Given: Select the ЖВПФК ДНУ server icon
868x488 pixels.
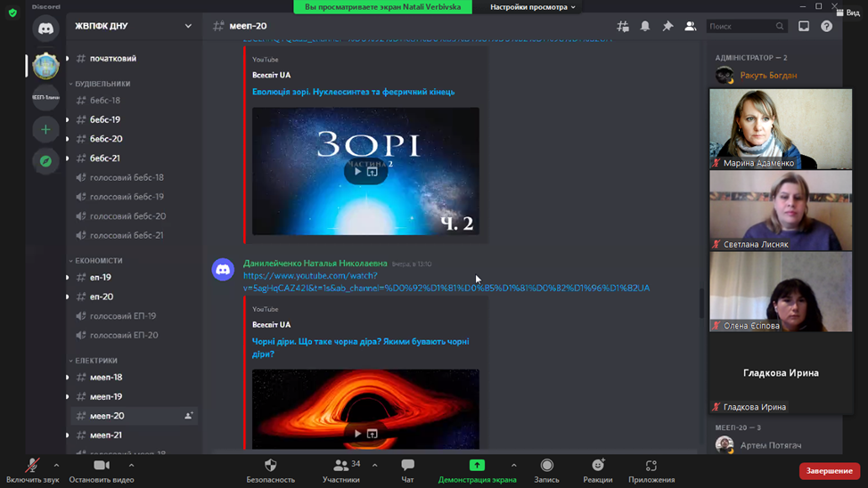Looking at the screenshot, I should click(x=45, y=65).
